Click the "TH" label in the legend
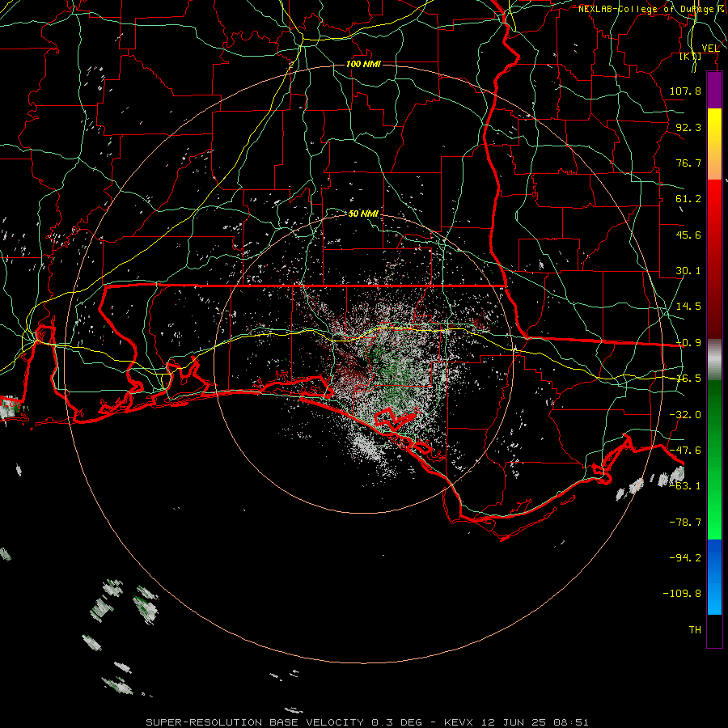 point(695,630)
